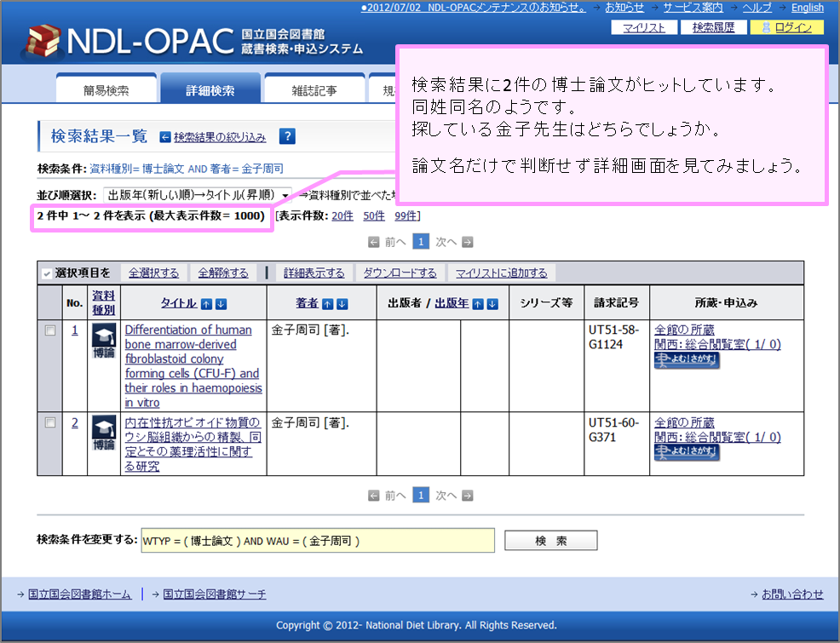The image size is (840, 643).
Task: Click top pagination 前へ previous arrow
Action: click(374, 243)
